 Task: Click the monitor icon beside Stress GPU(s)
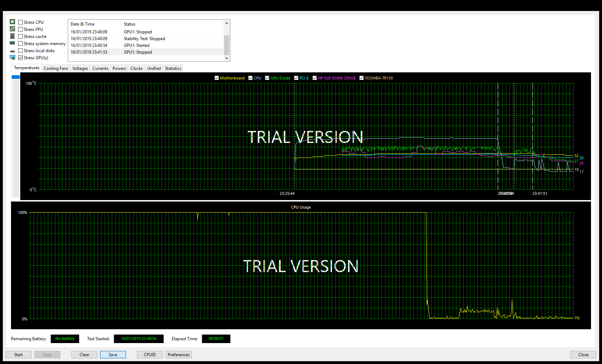tap(12, 57)
